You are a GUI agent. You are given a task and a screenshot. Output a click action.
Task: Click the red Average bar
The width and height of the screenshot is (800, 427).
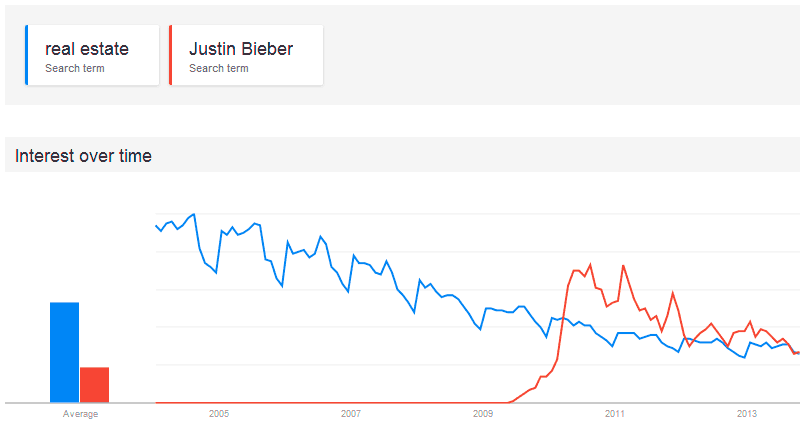coord(94,384)
